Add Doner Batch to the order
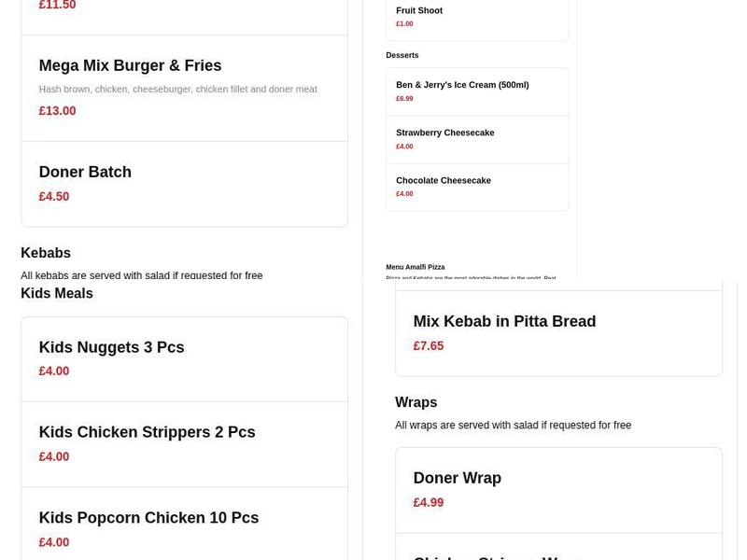This screenshot has width=747, height=560. pyautogui.click(x=85, y=173)
